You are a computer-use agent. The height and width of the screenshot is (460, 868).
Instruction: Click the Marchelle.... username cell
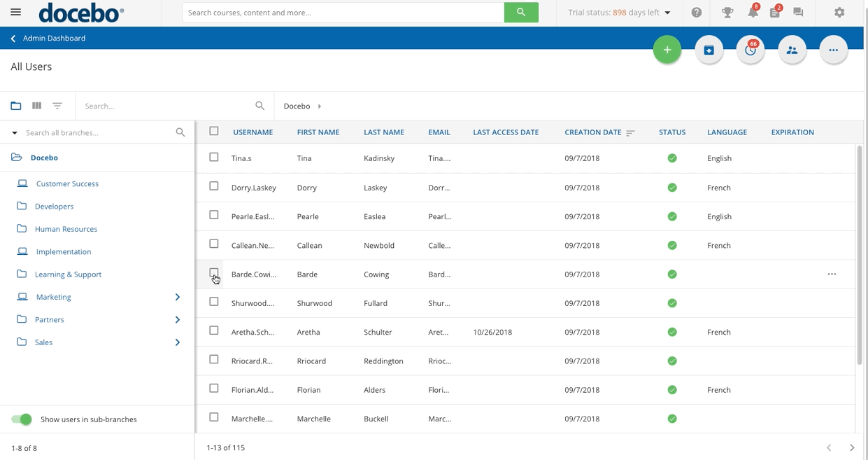[252, 419]
